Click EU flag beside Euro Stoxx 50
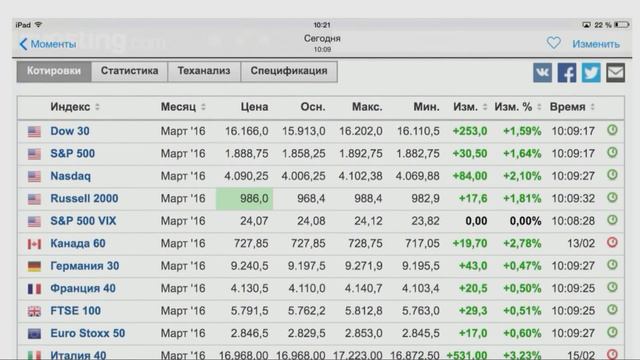 (34, 333)
